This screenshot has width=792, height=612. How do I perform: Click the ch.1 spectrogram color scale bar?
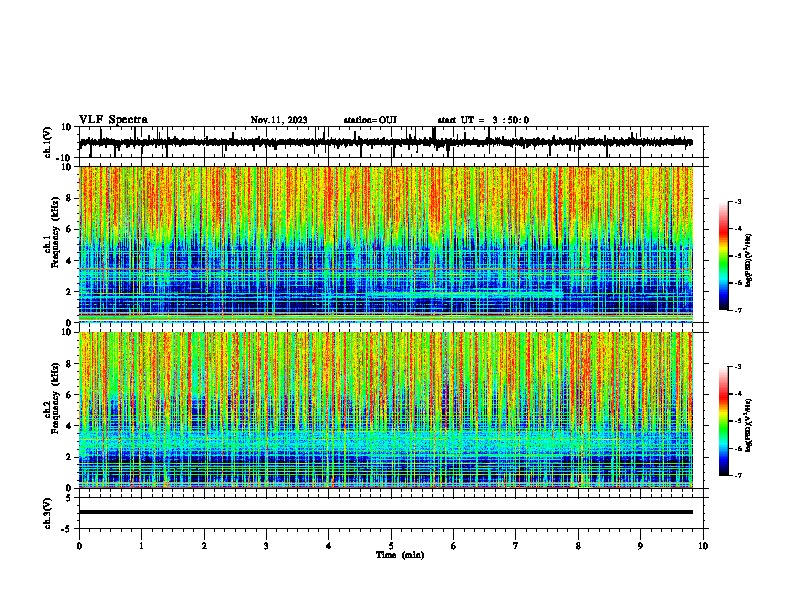(x=724, y=256)
